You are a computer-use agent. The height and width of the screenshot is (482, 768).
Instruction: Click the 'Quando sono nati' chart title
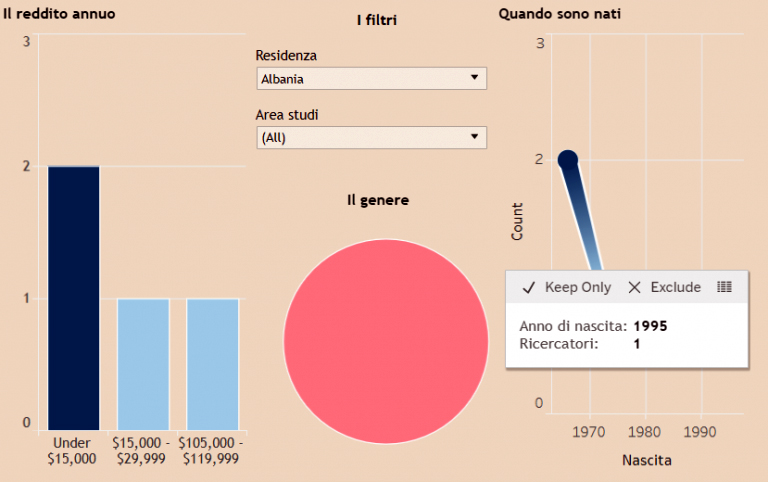pyautogui.click(x=560, y=14)
